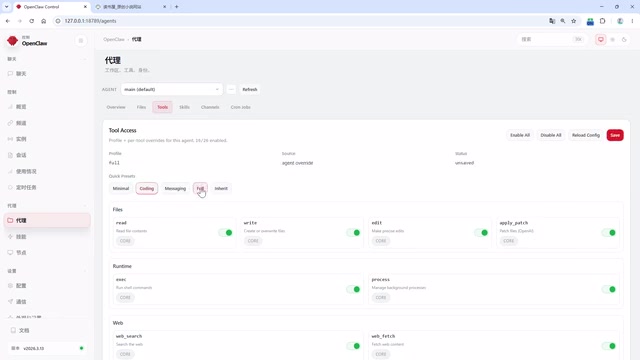This screenshot has width=640, height=360.
Task: Click Disable All button
Action: 551,135
